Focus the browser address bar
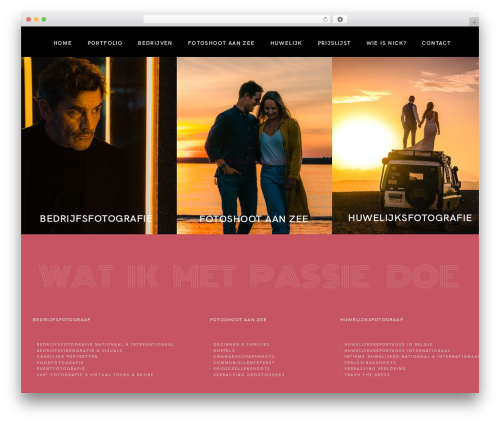Screen dimensions: 500x423 (237, 19)
